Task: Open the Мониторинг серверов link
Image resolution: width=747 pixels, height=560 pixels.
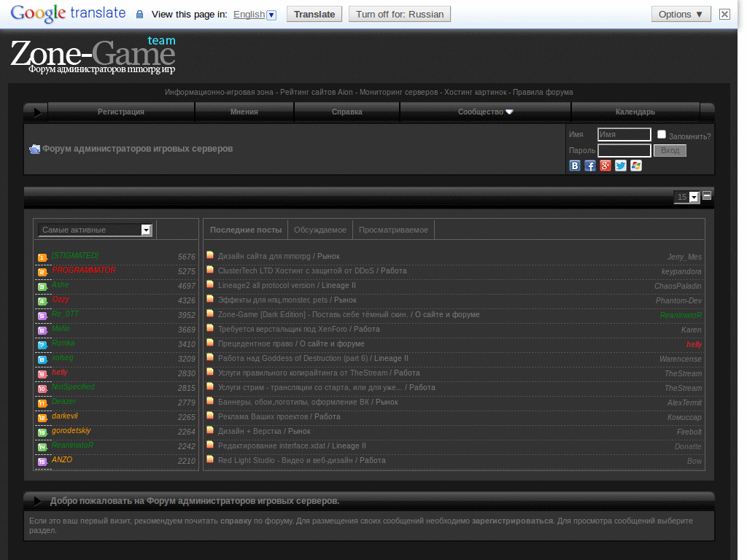Action: point(399,93)
